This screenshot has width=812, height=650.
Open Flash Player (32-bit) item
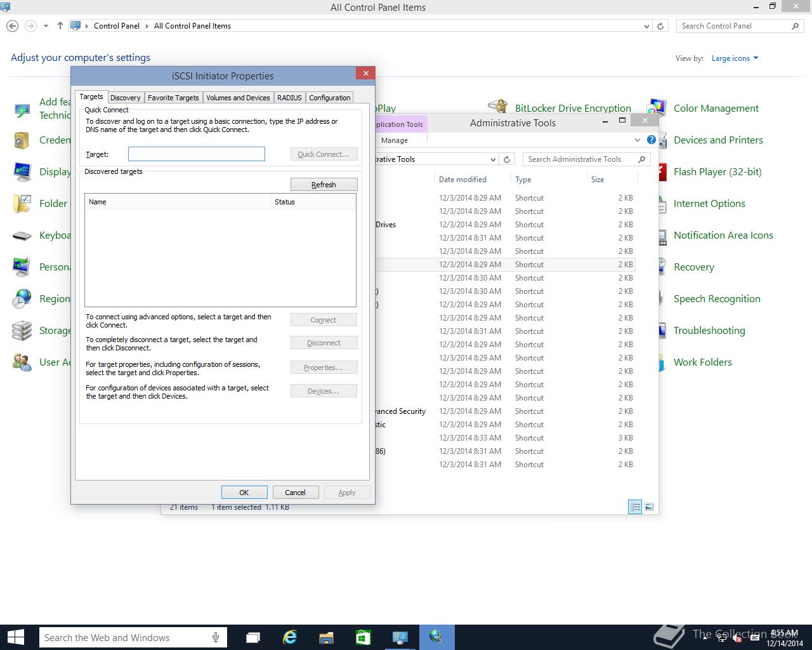pyautogui.click(x=717, y=172)
